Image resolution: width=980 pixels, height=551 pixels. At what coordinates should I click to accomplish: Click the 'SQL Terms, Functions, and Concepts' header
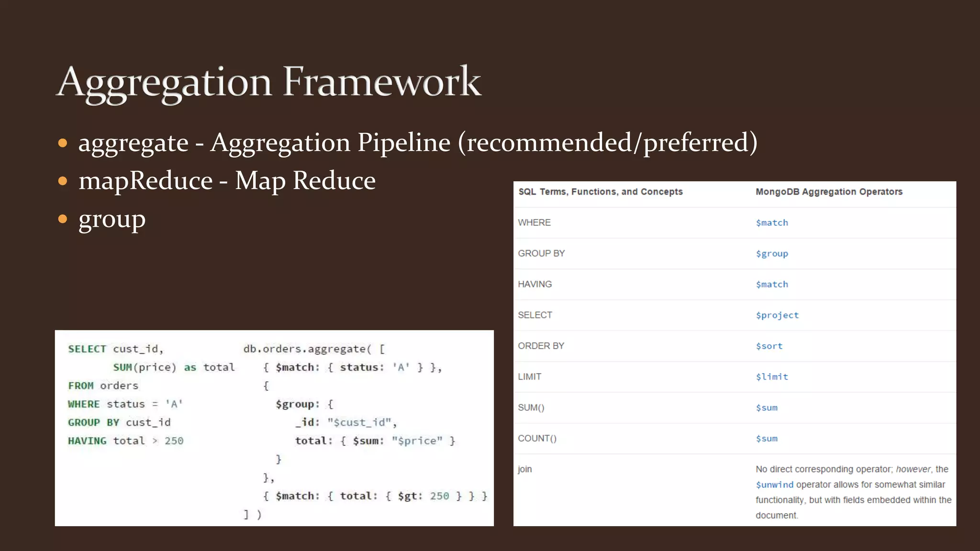(x=601, y=192)
